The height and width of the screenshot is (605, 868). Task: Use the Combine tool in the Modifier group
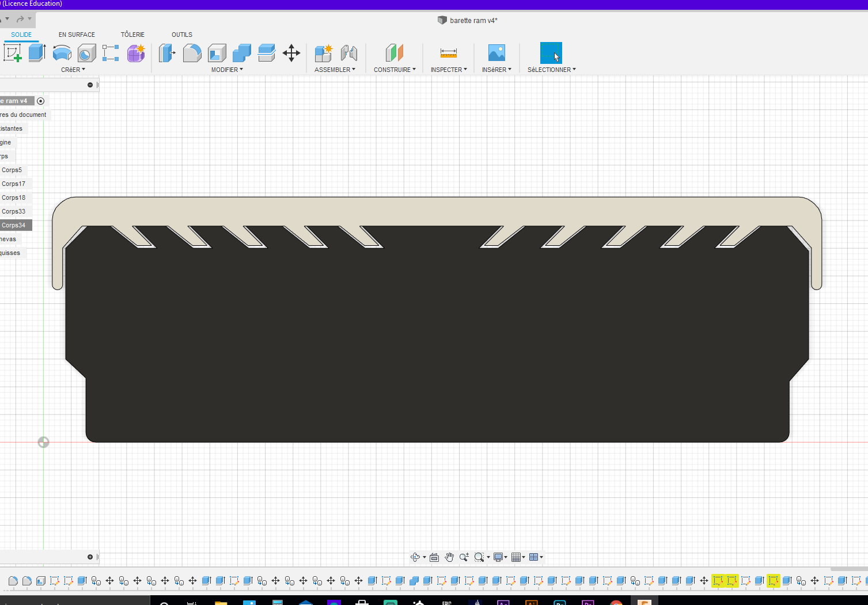[242, 53]
